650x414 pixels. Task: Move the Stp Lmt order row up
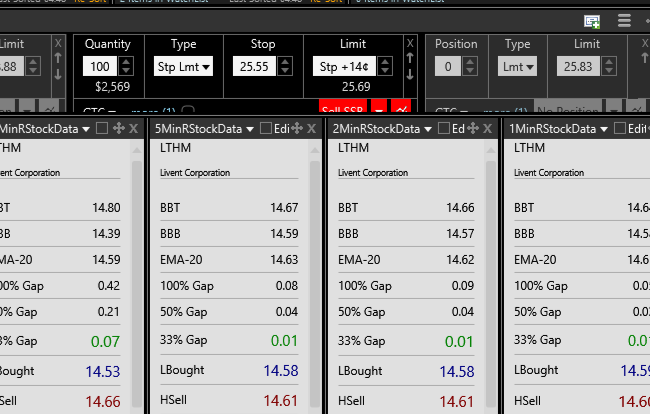(410, 58)
